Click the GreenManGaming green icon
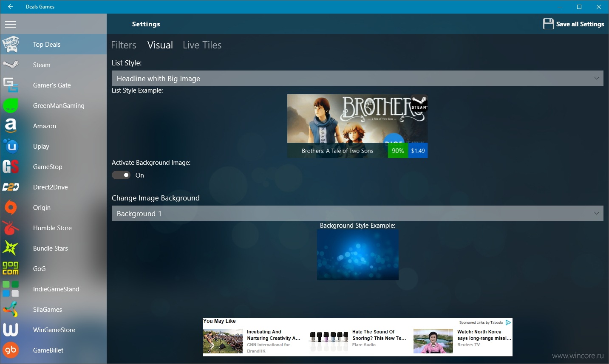609x364 pixels. (11, 105)
